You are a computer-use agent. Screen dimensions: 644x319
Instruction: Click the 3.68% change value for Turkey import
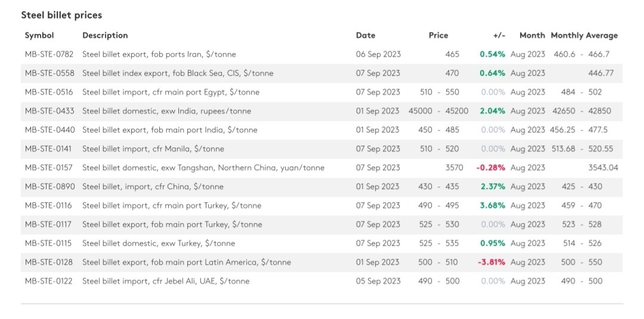[x=493, y=205]
